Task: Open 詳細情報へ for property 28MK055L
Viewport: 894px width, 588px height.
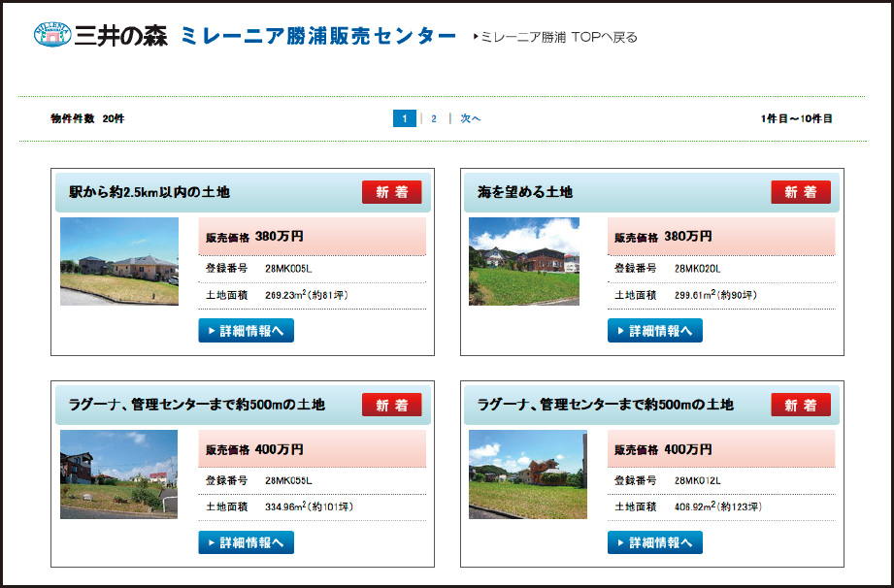Action: pyautogui.click(x=246, y=542)
